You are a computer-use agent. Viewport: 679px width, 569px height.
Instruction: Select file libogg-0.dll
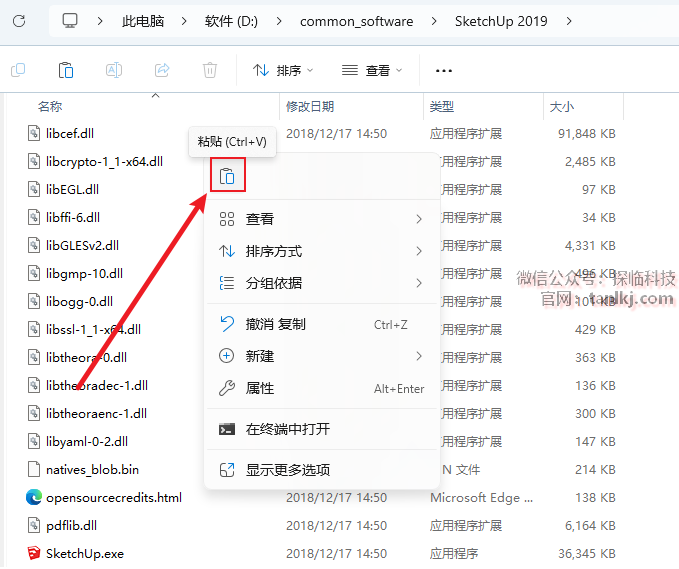tap(79, 301)
